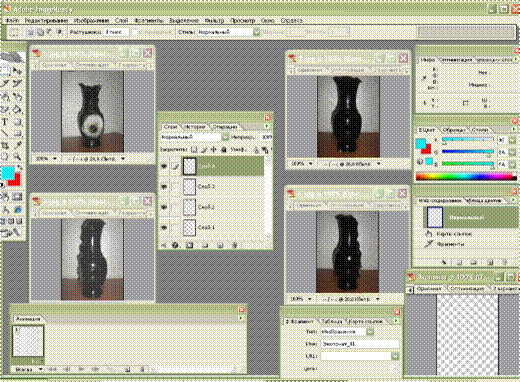
Task: Switch to the История tab
Action: pyautogui.click(x=195, y=127)
